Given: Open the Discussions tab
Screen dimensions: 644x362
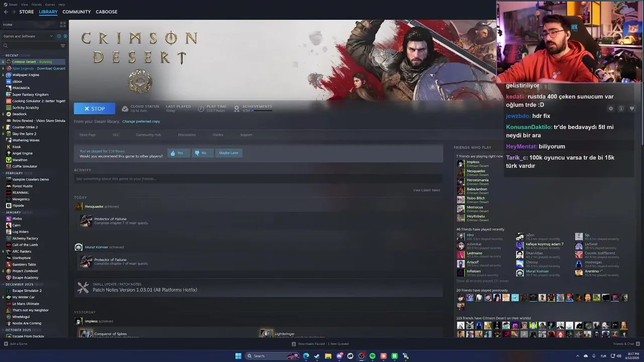Looking at the screenshot, I should (x=187, y=135).
